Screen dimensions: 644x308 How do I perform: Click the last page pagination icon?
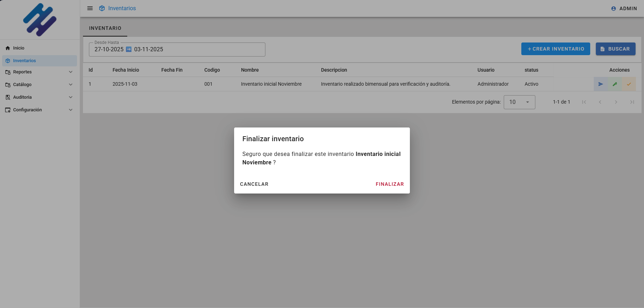[632, 102]
